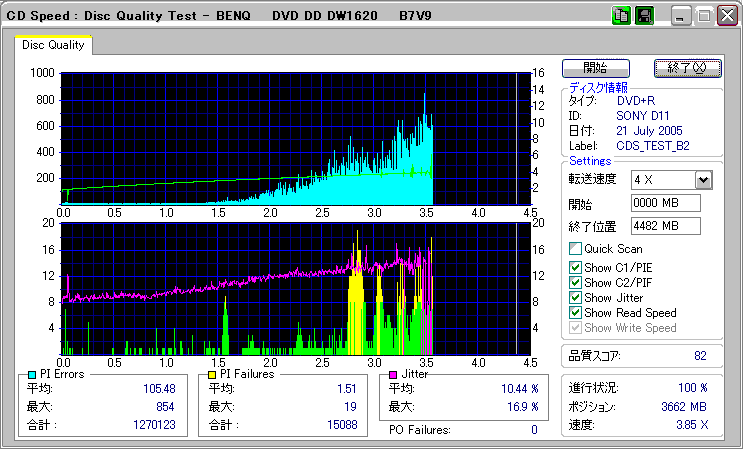Uncheck Show C1/PIE

tap(575, 267)
